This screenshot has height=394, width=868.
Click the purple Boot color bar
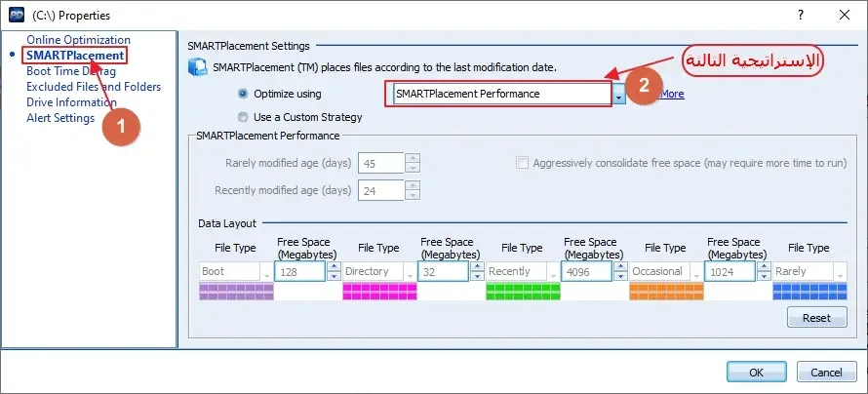click(236, 292)
